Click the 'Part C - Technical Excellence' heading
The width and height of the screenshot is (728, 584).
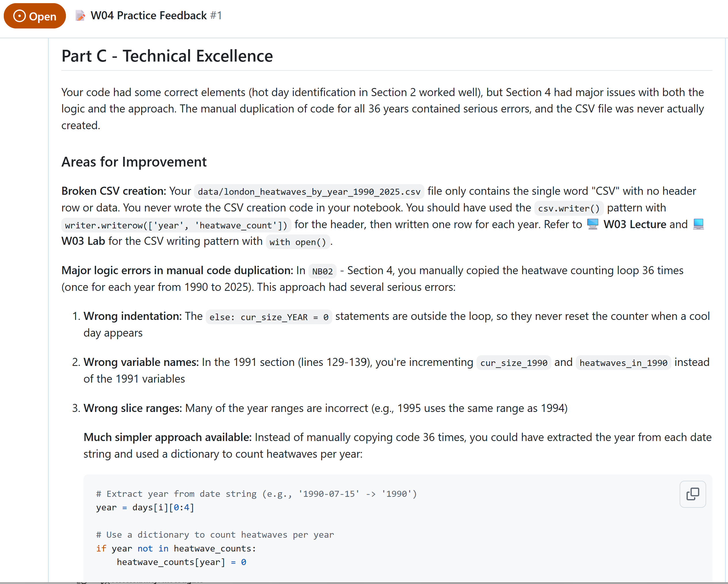click(x=167, y=56)
